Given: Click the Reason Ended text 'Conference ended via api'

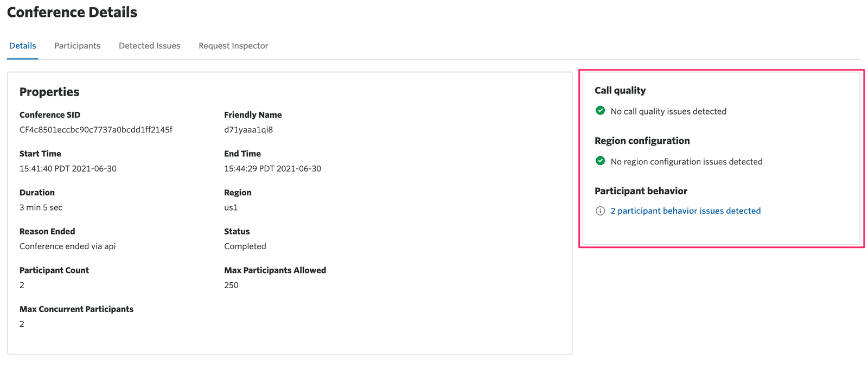Looking at the screenshot, I should 68,246.
